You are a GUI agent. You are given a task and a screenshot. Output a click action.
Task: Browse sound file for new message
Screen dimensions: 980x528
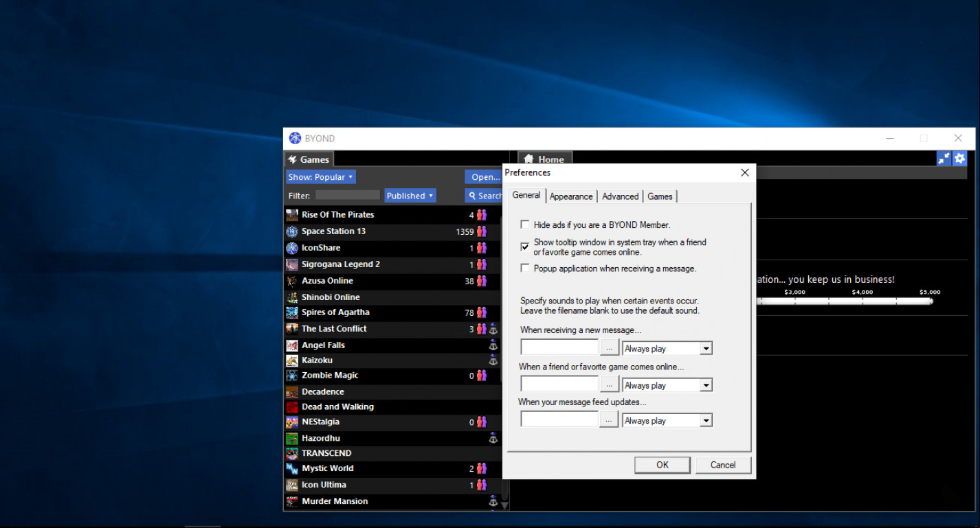coord(609,349)
